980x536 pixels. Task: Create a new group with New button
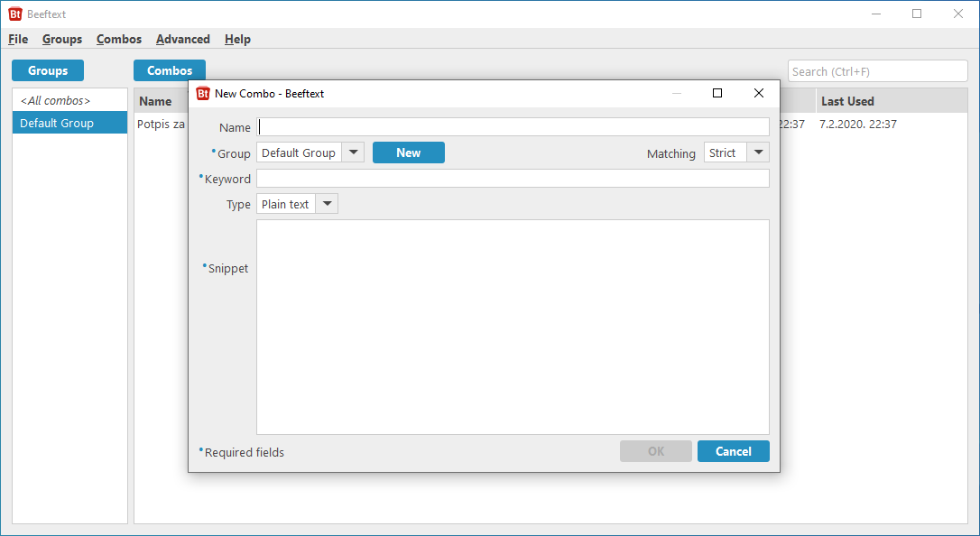(x=409, y=152)
